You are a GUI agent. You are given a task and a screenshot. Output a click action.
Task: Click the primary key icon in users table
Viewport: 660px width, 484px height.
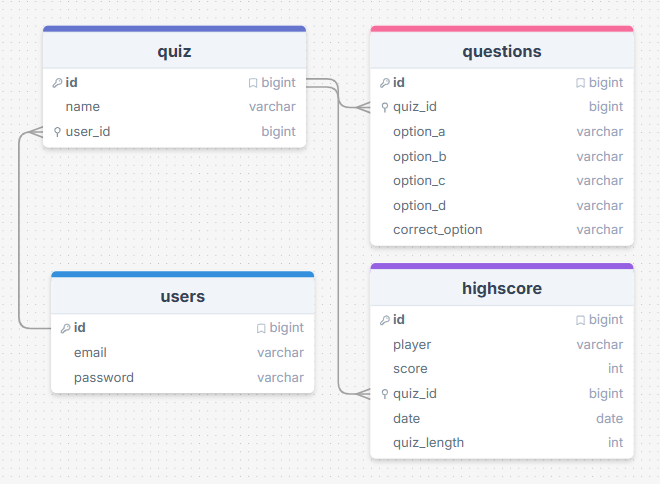click(65, 328)
